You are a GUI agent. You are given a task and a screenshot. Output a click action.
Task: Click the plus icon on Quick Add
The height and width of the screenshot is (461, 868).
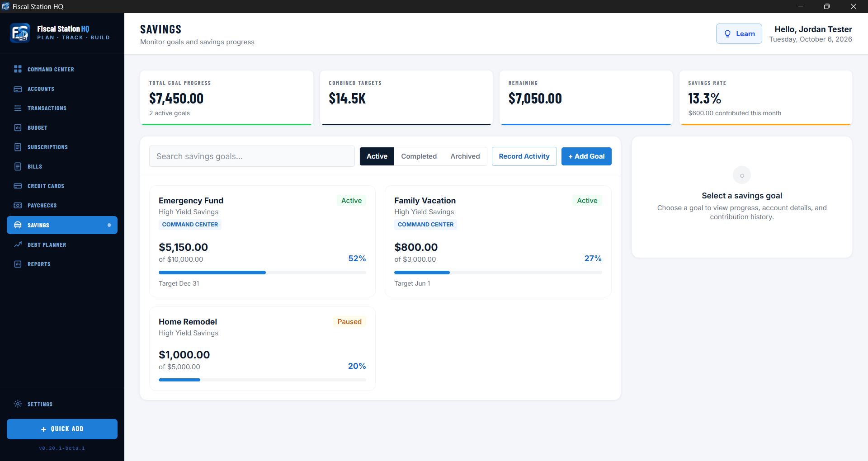pos(44,429)
